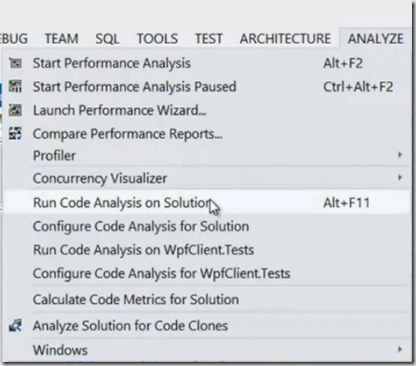Run Code Analysis on WpfClient.Tests
Image resolution: width=416 pixels, height=366 pixels.
206,250
